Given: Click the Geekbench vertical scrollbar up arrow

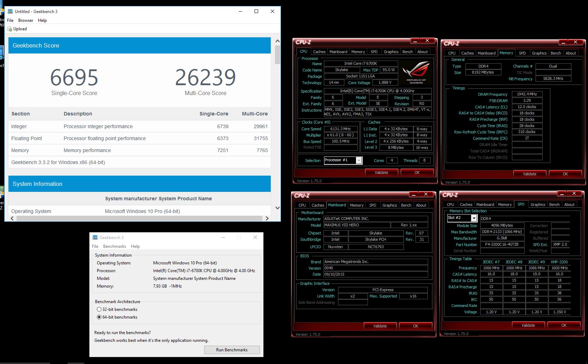Looking at the screenshot, I should (277, 42).
